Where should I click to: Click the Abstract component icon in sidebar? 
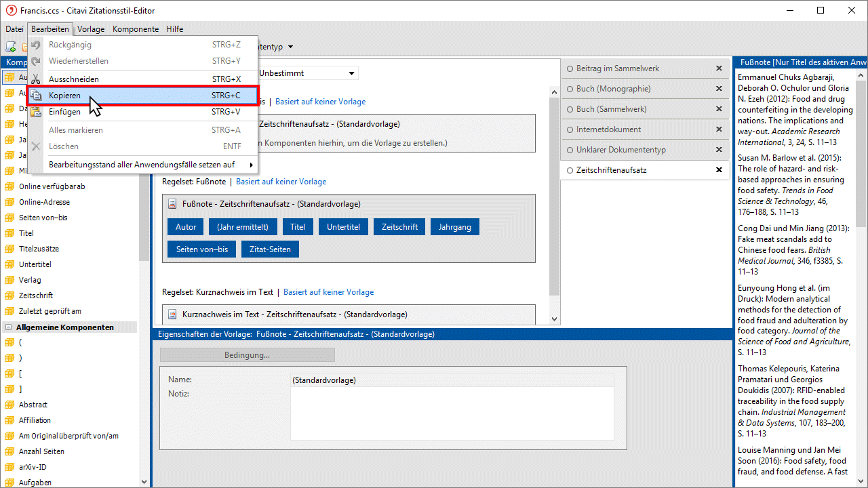9,405
